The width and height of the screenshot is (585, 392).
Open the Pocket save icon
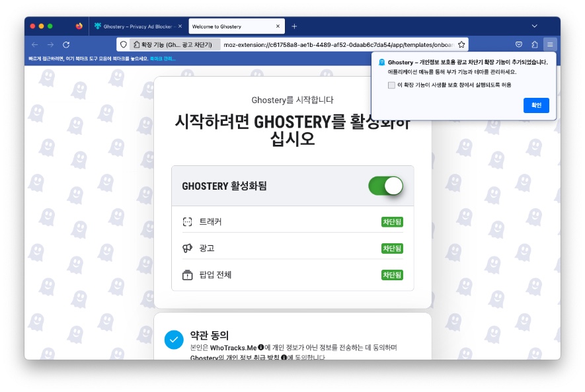click(x=519, y=45)
